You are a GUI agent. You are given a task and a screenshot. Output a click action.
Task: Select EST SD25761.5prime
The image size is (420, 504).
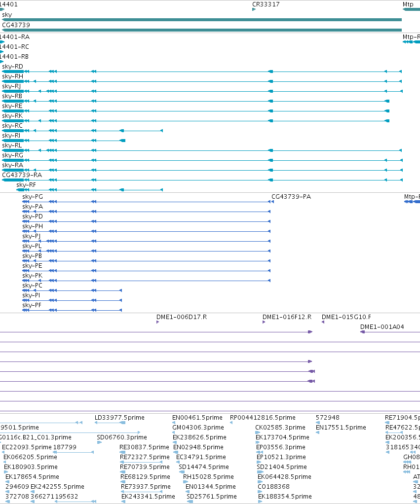click(212, 497)
